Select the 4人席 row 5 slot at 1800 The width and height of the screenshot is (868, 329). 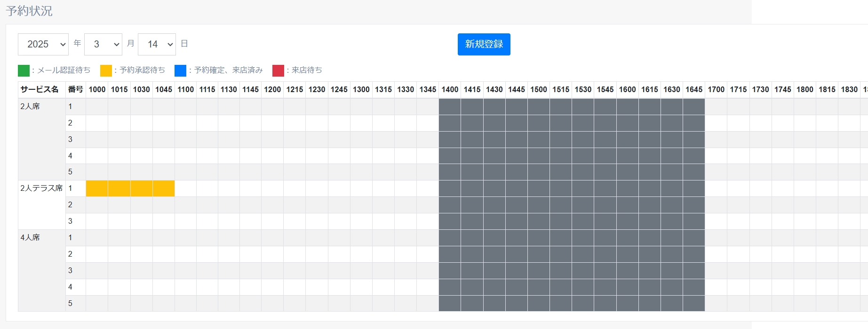804,303
